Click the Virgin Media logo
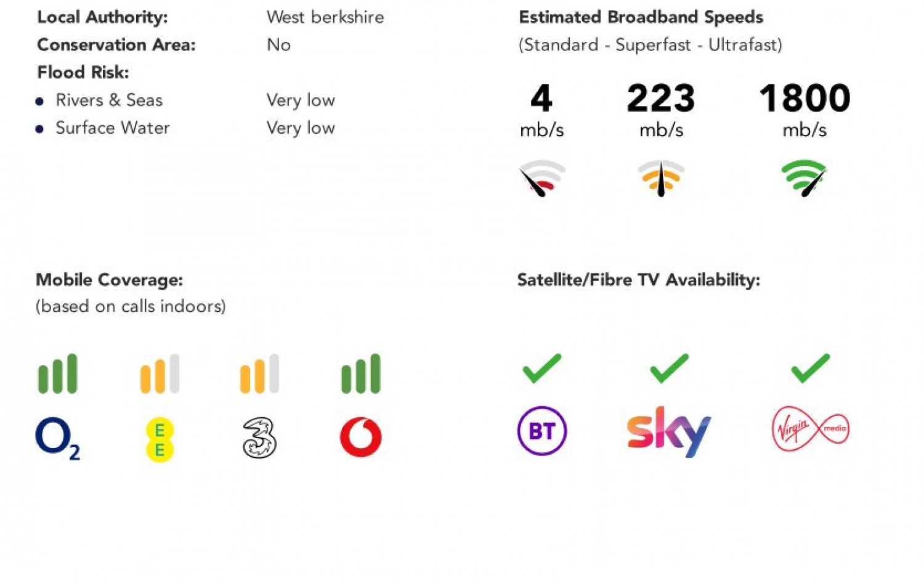The width and height of the screenshot is (924, 583). click(x=811, y=429)
